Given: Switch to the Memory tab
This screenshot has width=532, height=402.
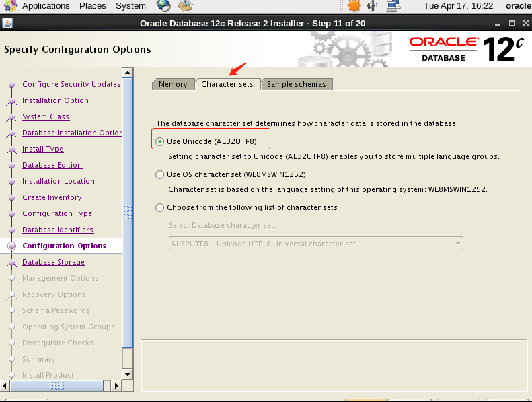Looking at the screenshot, I should [173, 84].
